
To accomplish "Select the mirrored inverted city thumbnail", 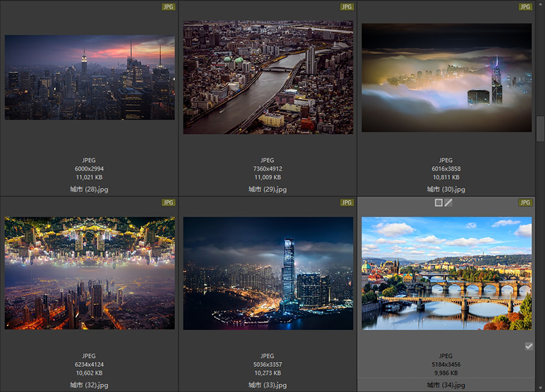I will pos(89,274).
